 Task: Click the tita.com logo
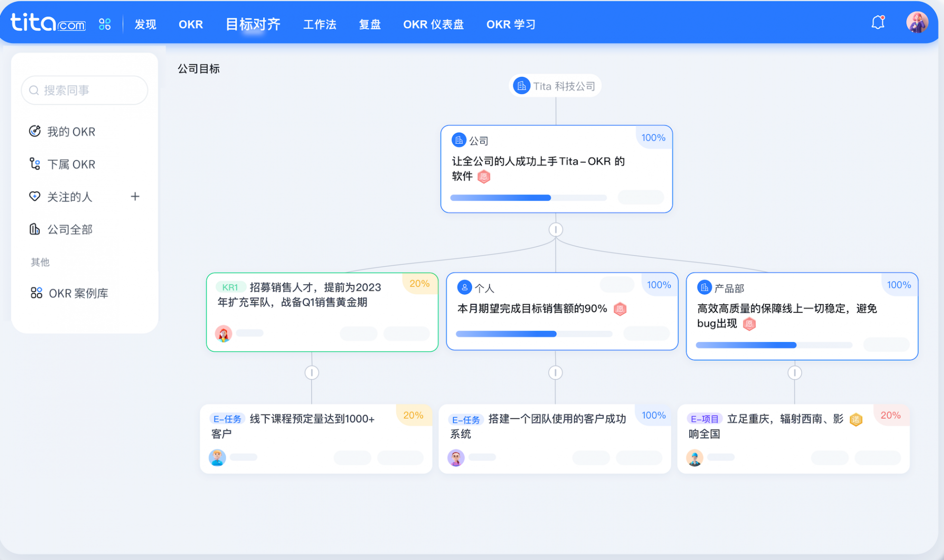point(48,23)
